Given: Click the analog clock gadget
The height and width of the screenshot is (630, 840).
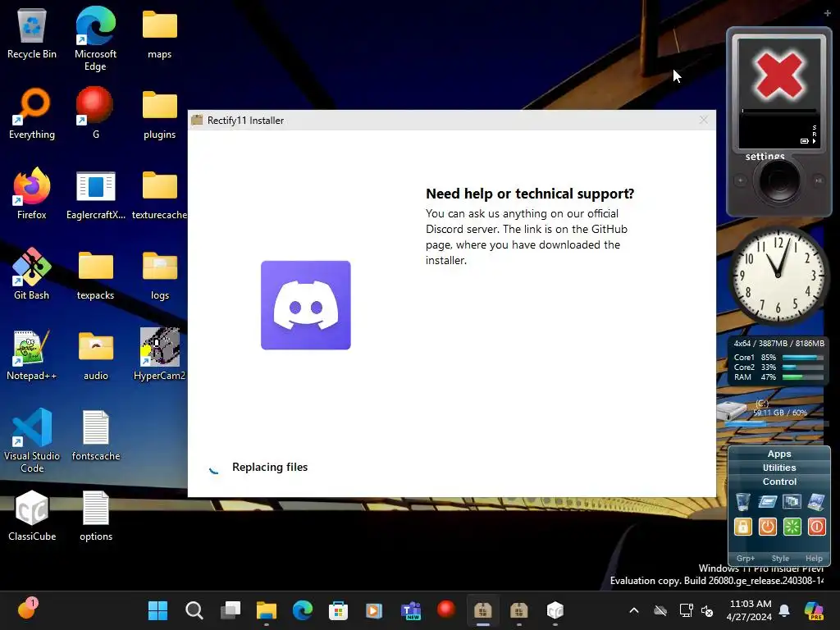Looking at the screenshot, I should [x=778, y=275].
